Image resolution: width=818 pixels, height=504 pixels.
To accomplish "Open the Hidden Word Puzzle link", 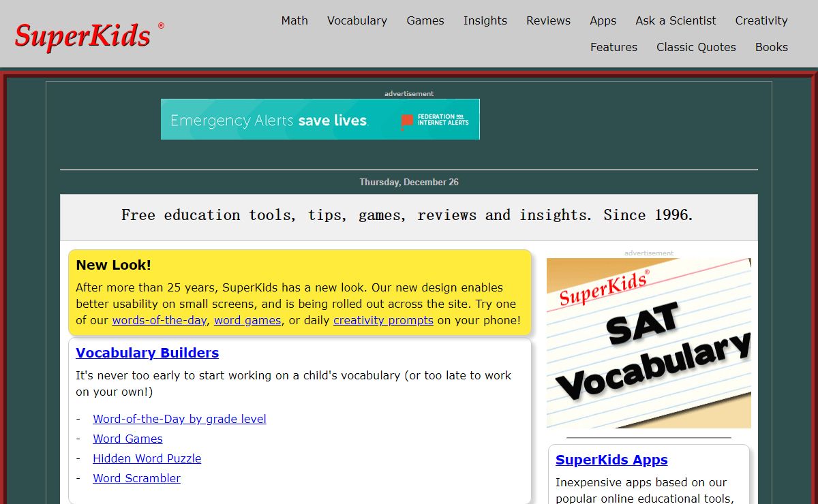I will [147, 458].
